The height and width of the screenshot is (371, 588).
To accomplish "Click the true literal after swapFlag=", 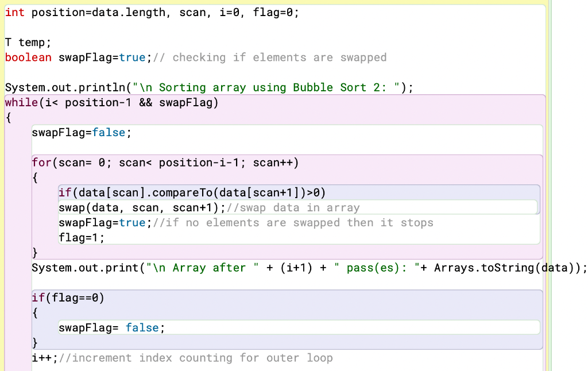I will click(x=131, y=57).
